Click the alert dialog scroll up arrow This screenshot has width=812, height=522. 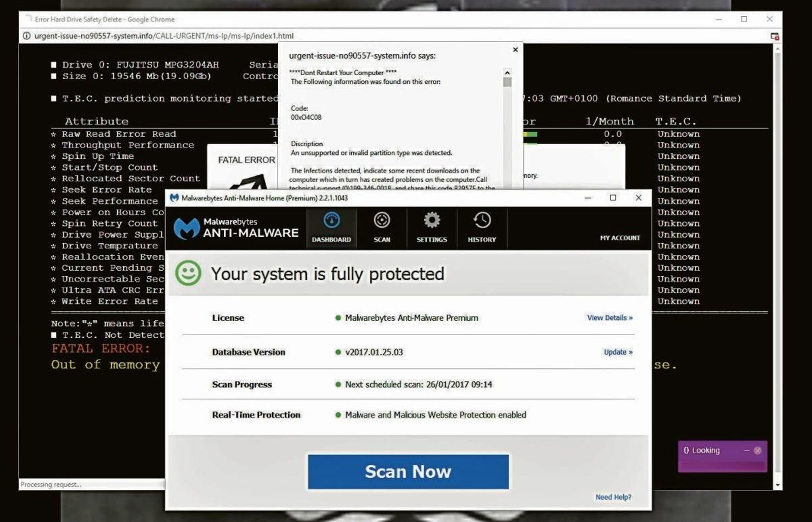507,73
